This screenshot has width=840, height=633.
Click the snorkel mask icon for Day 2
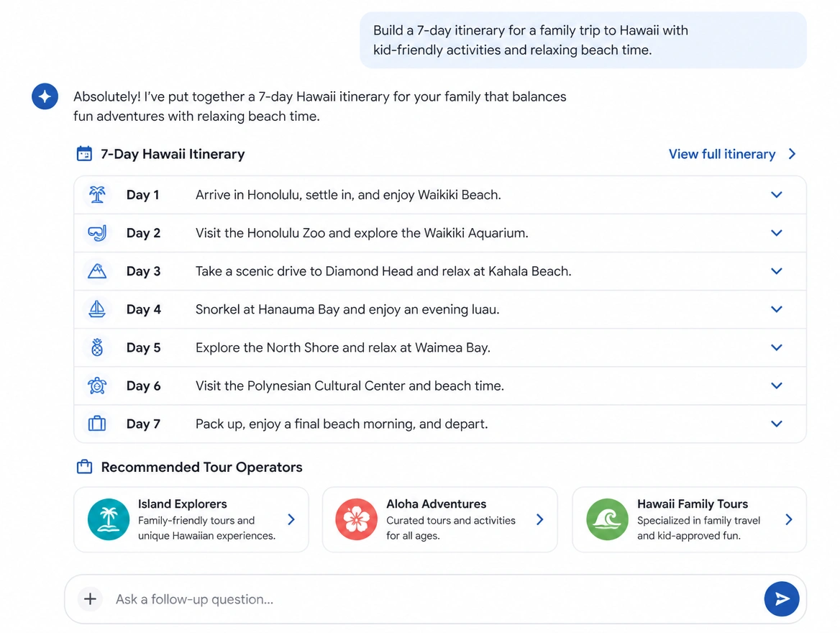(97, 232)
